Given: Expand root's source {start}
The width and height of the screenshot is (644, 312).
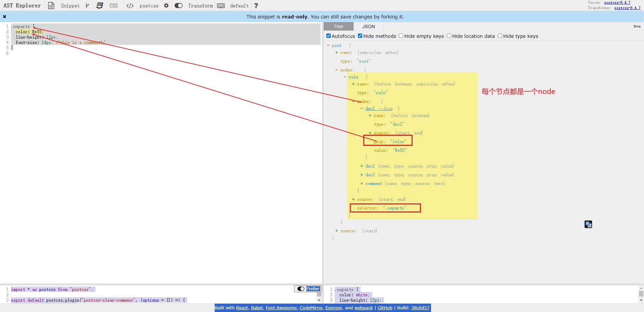Looking at the screenshot, I should click(336, 231).
